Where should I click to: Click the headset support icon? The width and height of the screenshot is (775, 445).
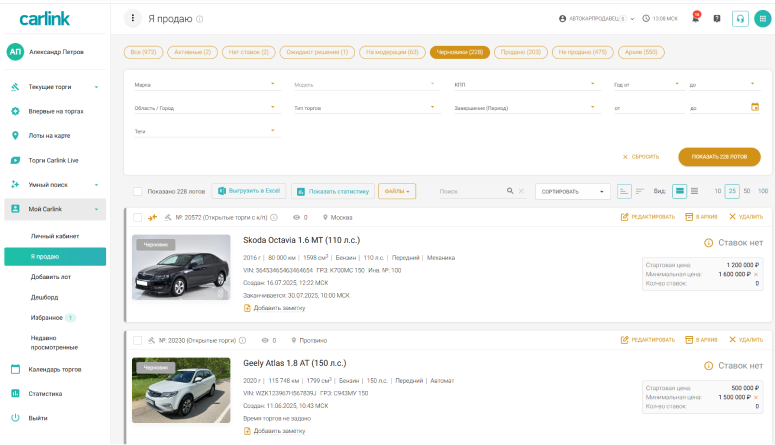[740, 18]
